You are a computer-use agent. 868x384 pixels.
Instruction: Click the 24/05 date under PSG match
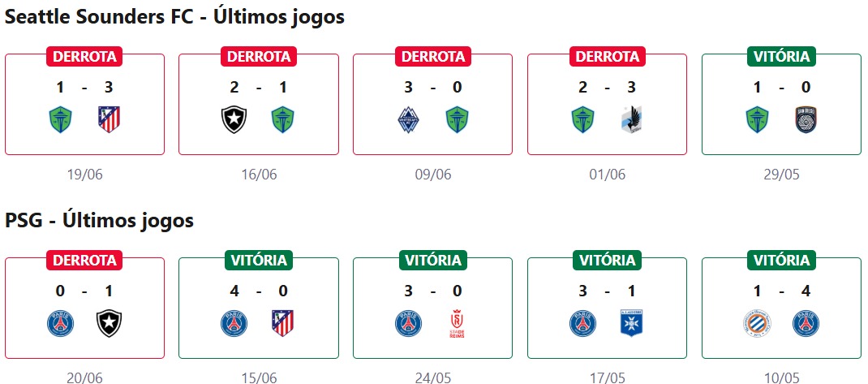coord(432,378)
